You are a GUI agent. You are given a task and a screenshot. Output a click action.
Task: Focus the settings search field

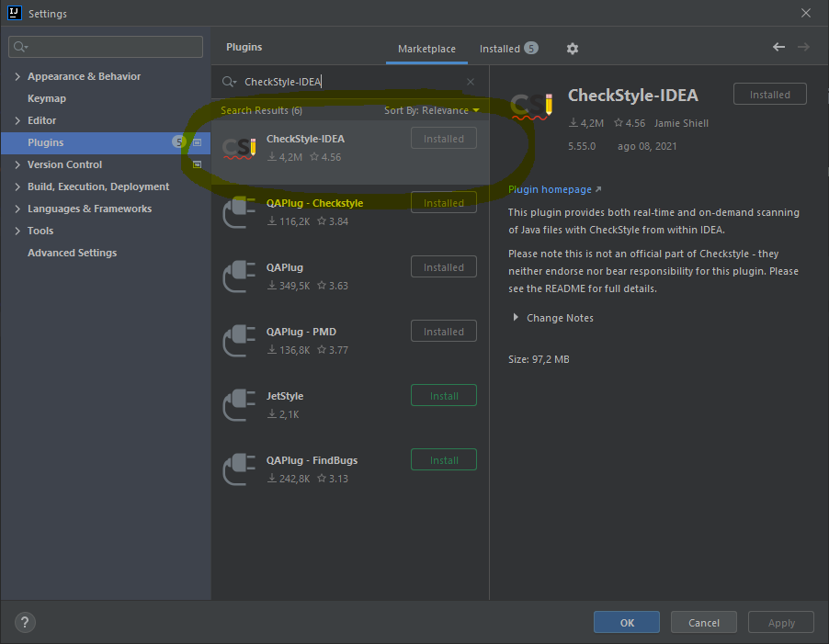coord(106,47)
